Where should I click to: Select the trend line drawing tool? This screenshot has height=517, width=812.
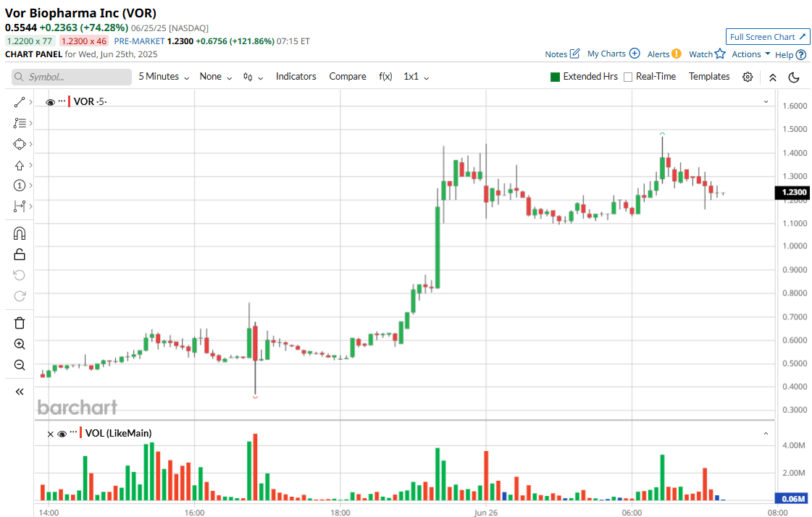19,103
